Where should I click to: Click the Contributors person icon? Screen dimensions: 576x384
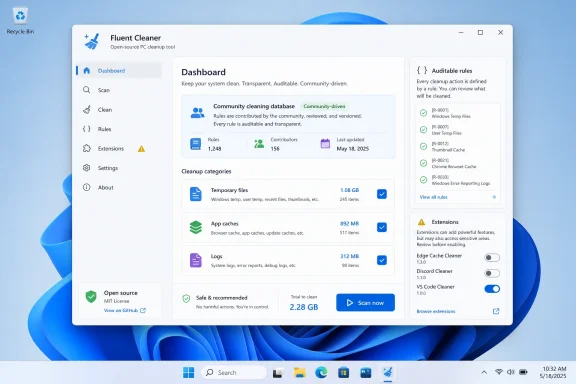pyautogui.click(x=259, y=144)
